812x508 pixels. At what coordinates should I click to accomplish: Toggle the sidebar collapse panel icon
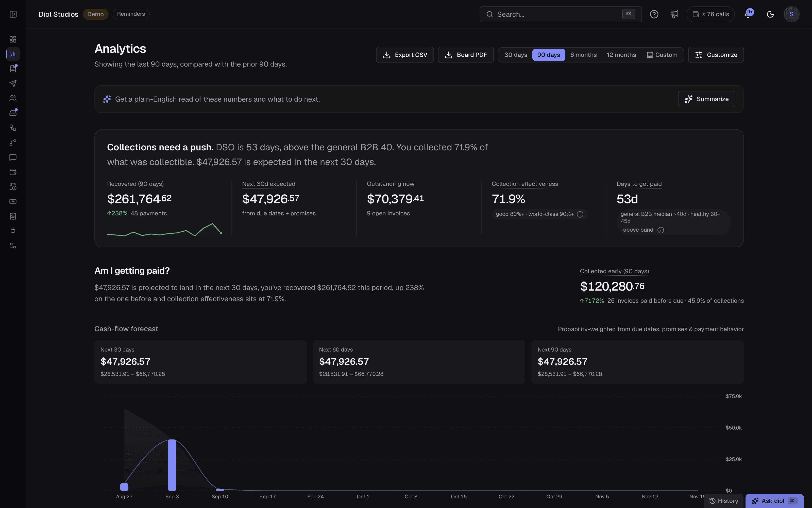coord(13,14)
